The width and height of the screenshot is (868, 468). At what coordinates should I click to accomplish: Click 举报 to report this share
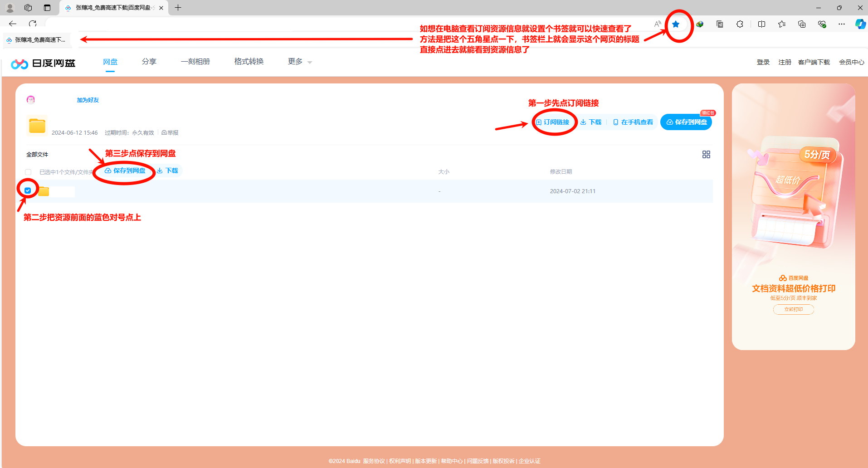coord(170,133)
